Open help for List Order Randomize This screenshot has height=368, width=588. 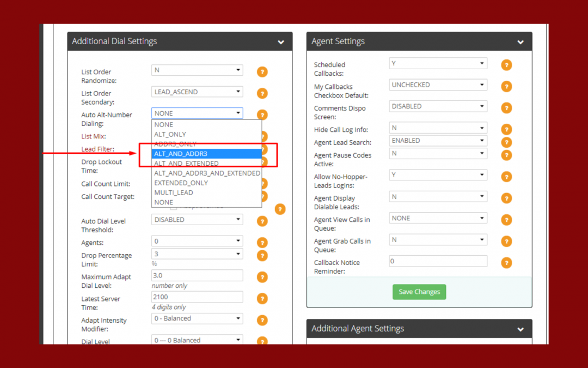[262, 72]
